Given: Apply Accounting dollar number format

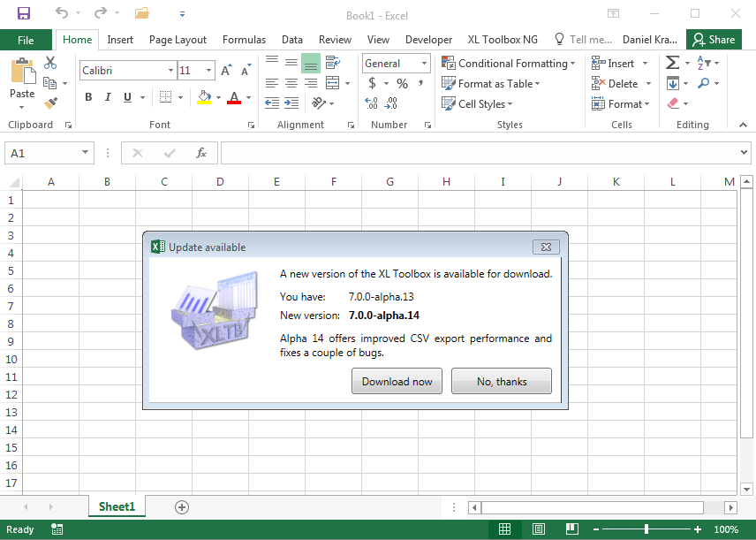Looking at the screenshot, I should pyautogui.click(x=372, y=83).
